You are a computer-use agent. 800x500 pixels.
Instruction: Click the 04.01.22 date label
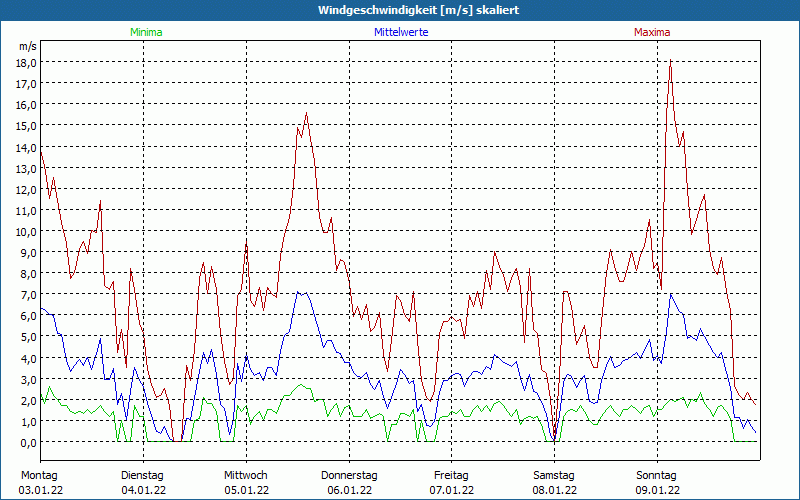(x=143, y=490)
